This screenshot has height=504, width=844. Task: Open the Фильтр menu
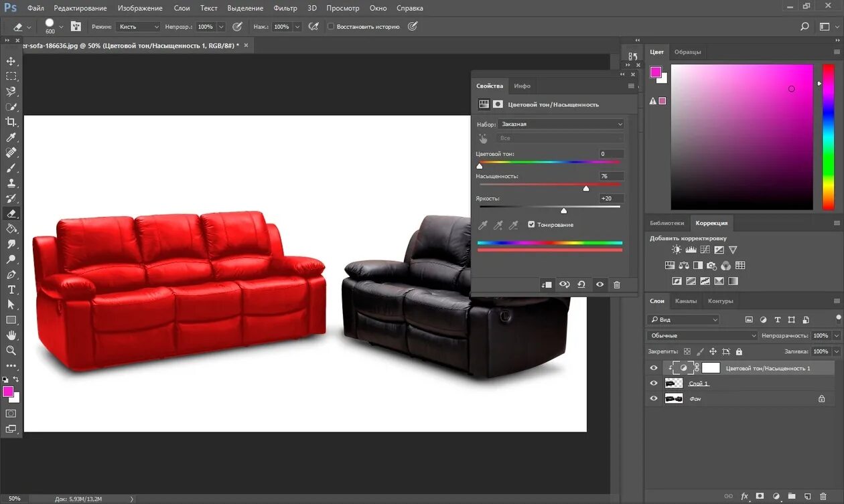pos(285,8)
